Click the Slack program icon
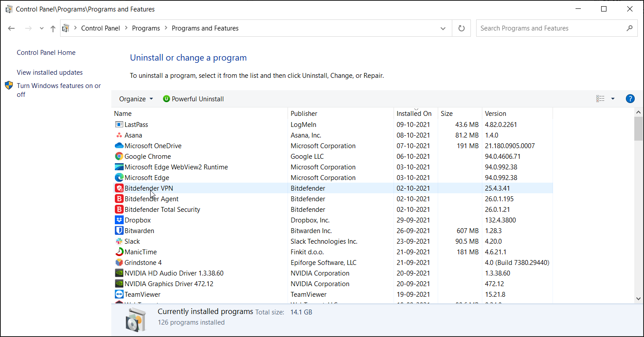The height and width of the screenshot is (337, 644). [x=119, y=241]
